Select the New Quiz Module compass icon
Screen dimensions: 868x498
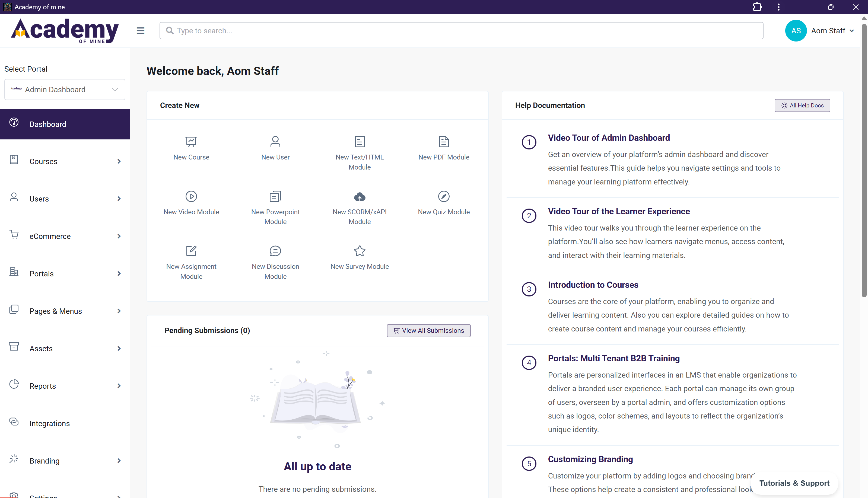click(443, 196)
